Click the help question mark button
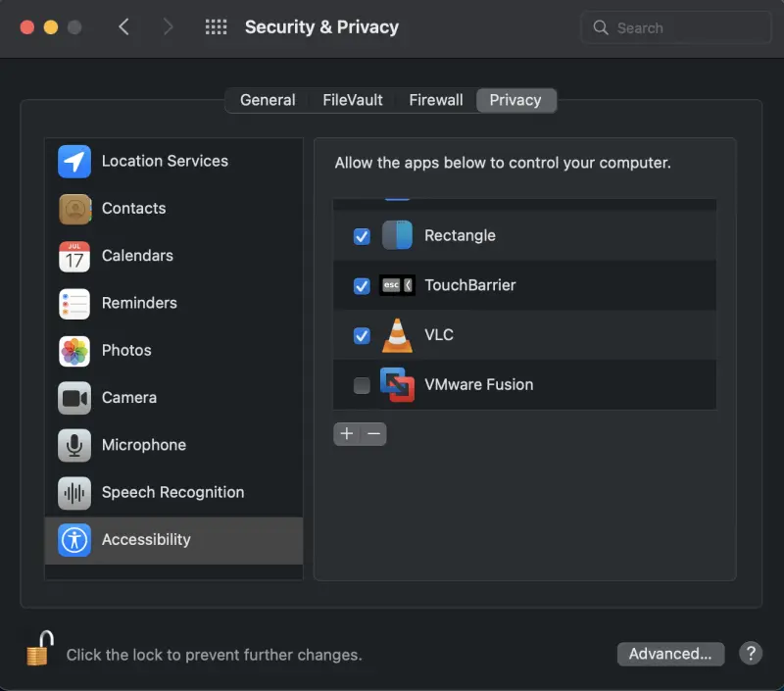 click(751, 653)
